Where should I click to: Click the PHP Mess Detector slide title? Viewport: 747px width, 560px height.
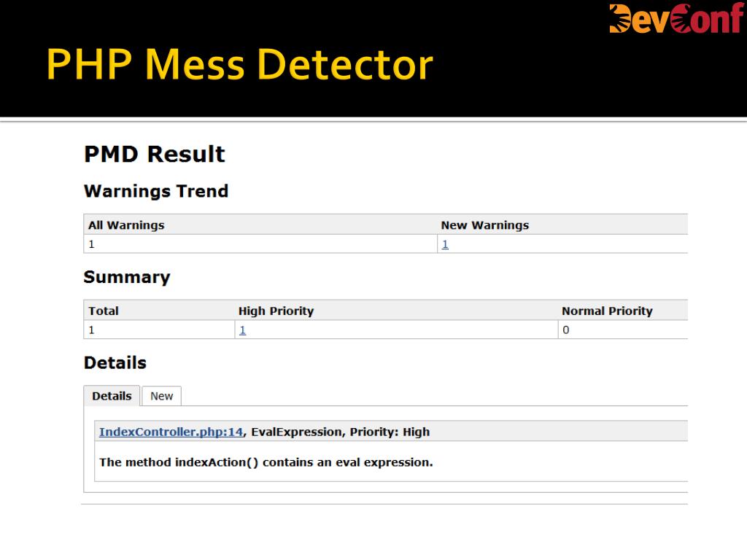(239, 64)
